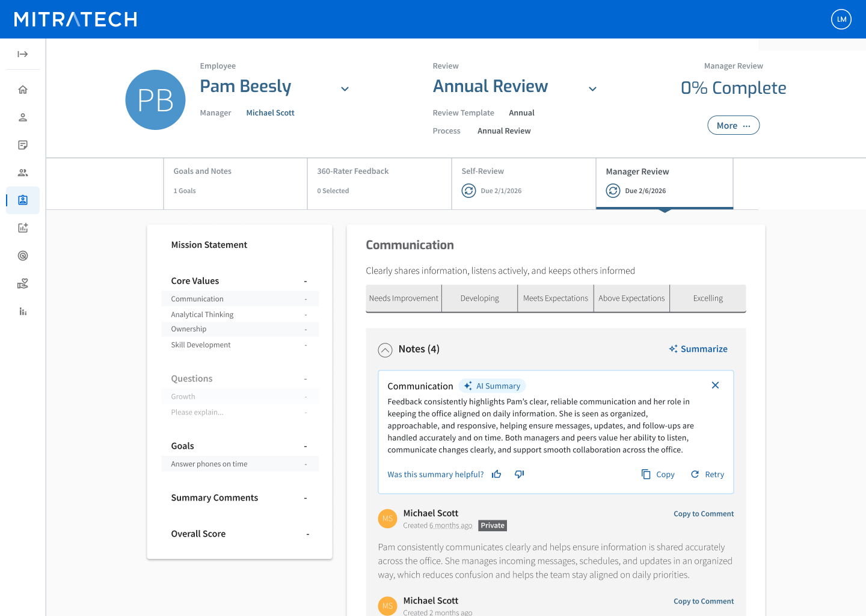
Task: Select the Above Expectations rating
Action: (x=631, y=298)
